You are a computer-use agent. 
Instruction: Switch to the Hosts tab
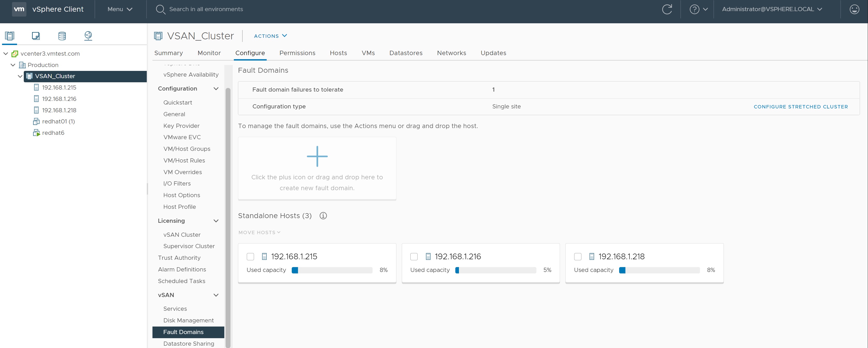(338, 53)
